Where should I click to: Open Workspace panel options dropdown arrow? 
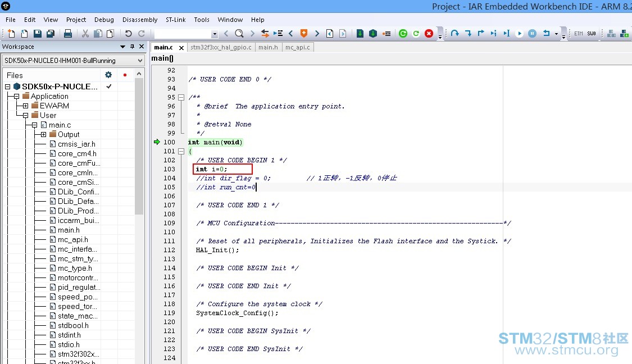pos(122,47)
